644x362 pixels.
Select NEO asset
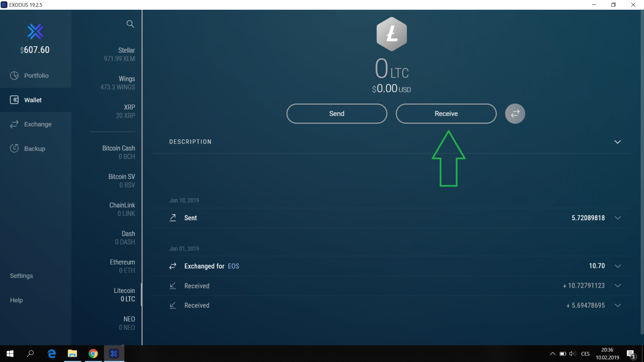click(127, 323)
